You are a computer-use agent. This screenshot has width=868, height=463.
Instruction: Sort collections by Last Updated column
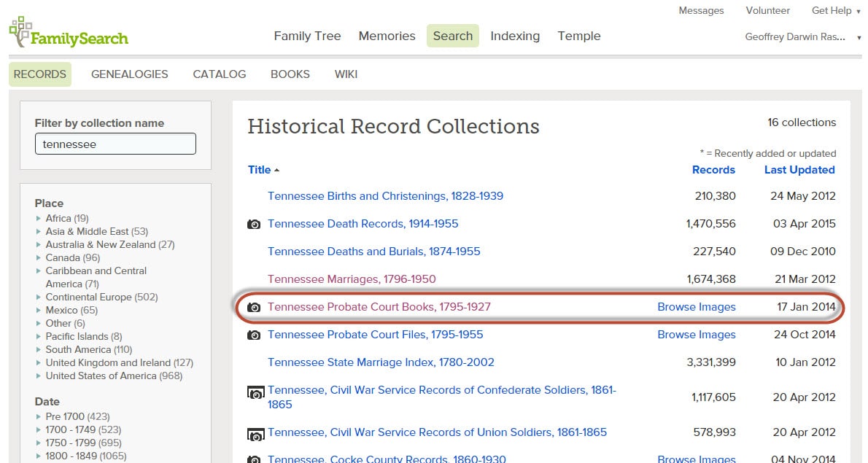[x=799, y=170]
